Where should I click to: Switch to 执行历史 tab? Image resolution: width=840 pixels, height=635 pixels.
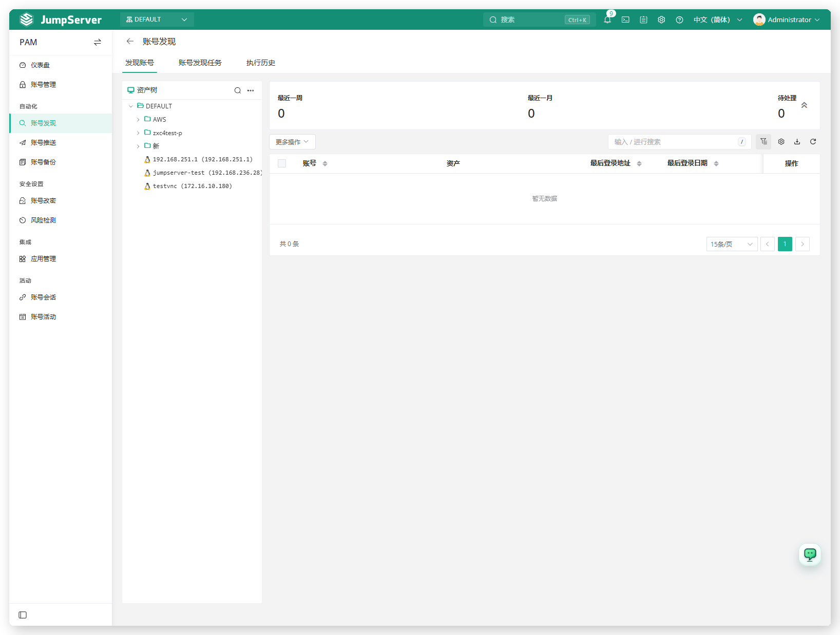(261, 63)
